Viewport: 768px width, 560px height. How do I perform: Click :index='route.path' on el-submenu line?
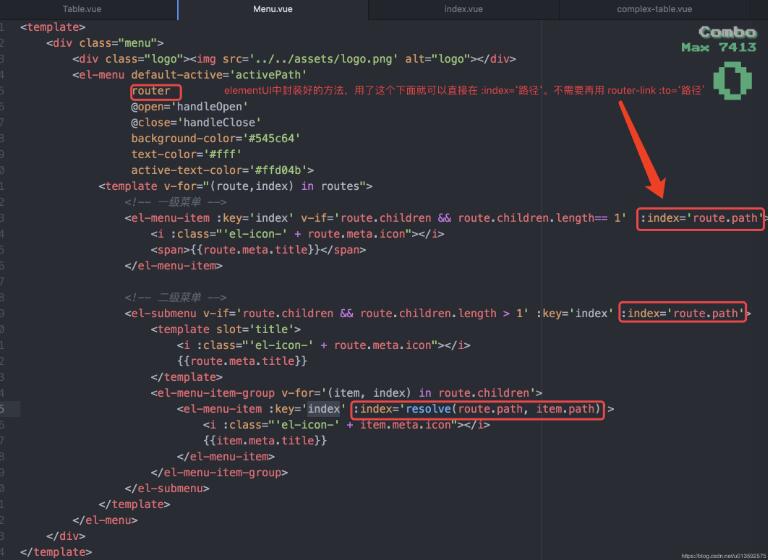coord(683,313)
